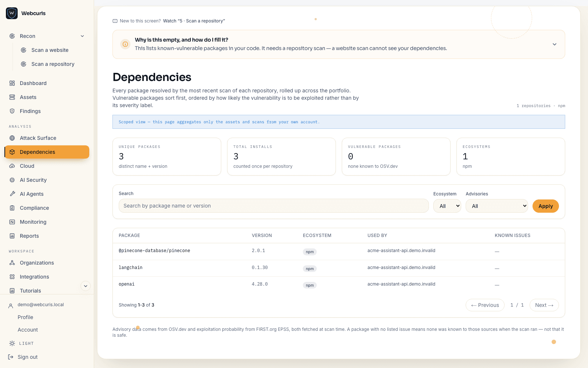Open the Ecosystem dropdown
Viewport: 588px width, 368px height.
pyautogui.click(x=447, y=206)
